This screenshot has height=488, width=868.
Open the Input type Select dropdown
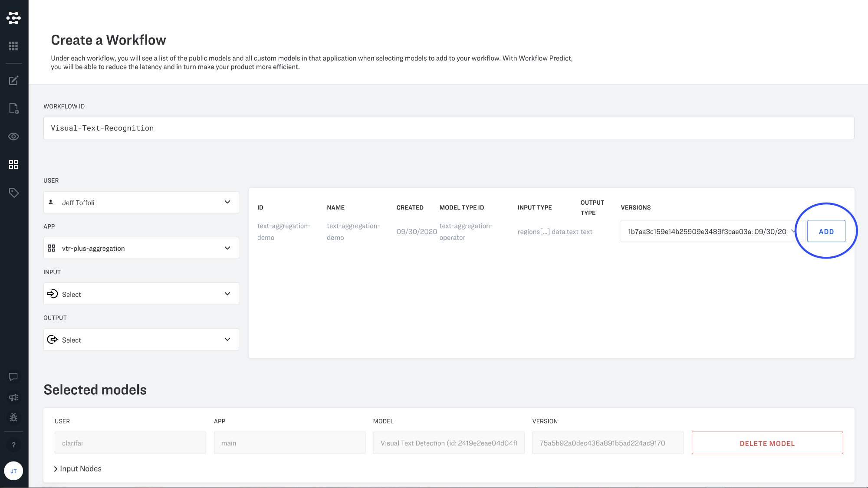point(141,294)
